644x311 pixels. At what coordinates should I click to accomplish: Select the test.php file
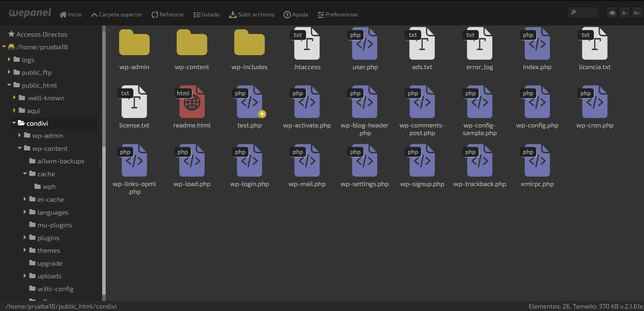coord(249,102)
